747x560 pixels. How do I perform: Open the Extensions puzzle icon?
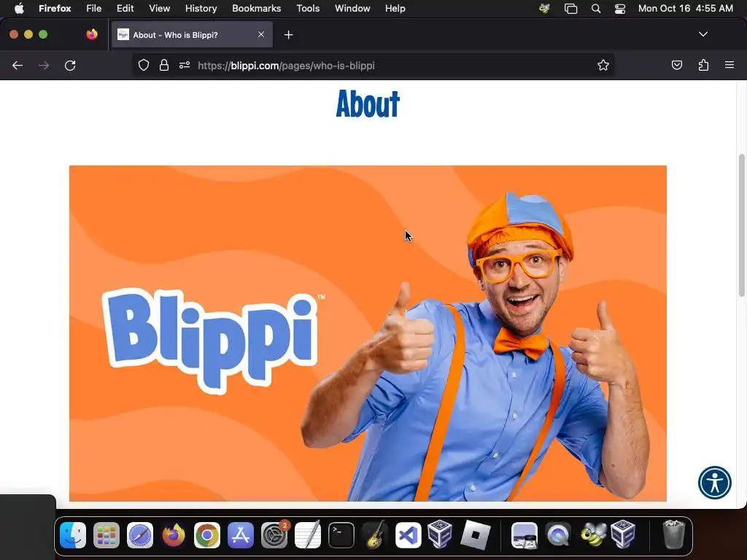(703, 65)
